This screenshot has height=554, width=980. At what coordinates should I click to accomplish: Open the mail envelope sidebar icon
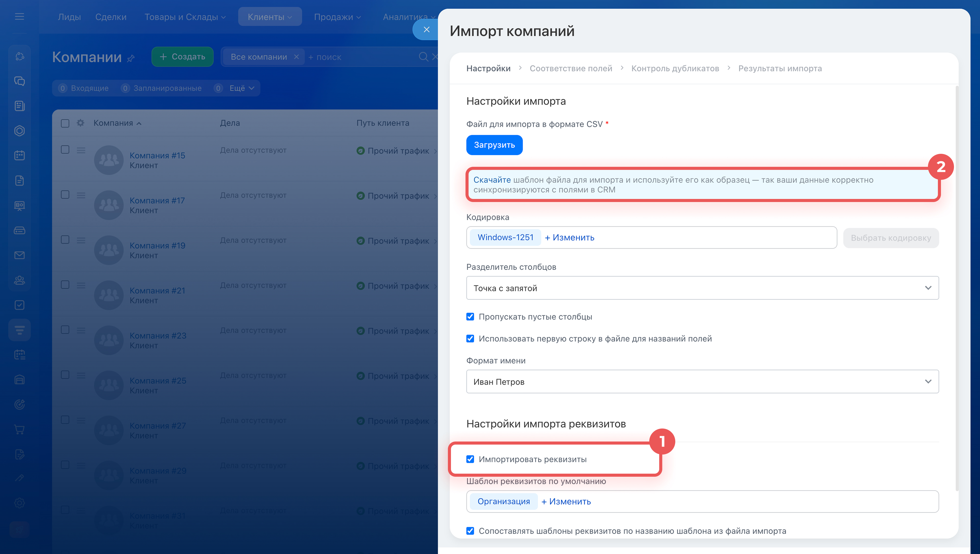pyautogui.click(x=19, y=255)
